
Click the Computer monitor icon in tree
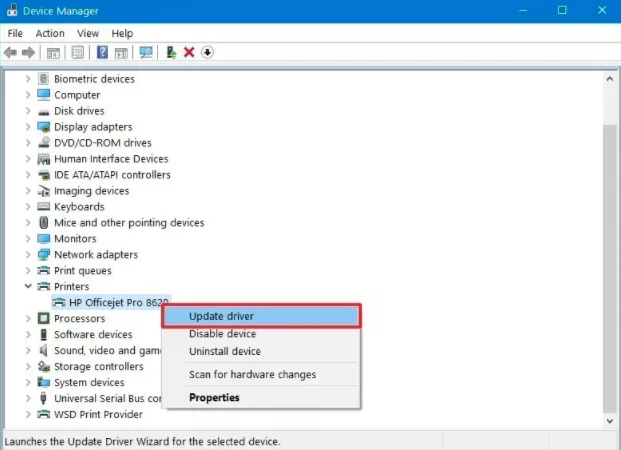43,95
